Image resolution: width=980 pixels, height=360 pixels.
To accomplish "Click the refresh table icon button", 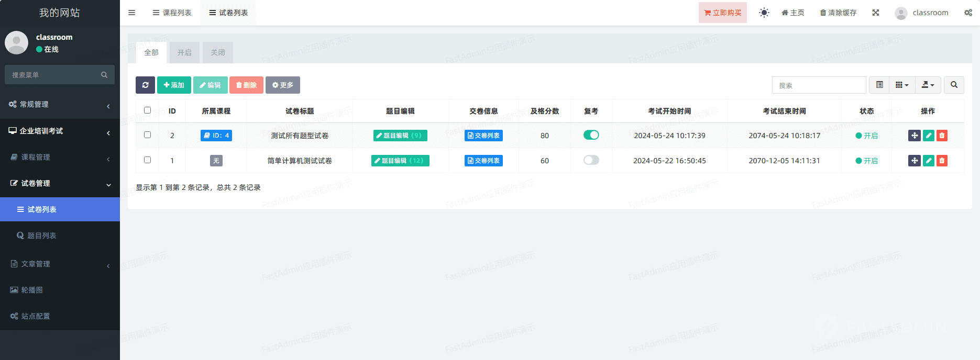I will (x=145, y=85).
